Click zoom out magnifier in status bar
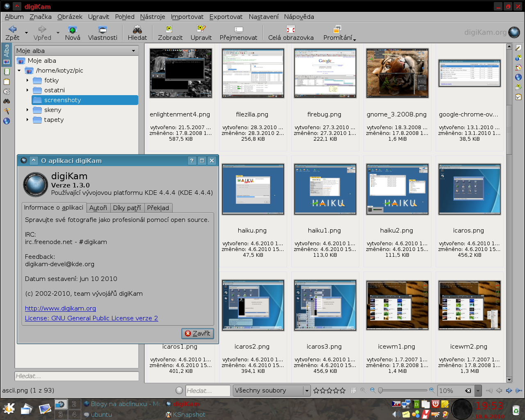Viewport: 525px width, 420px height. (372, 390)
